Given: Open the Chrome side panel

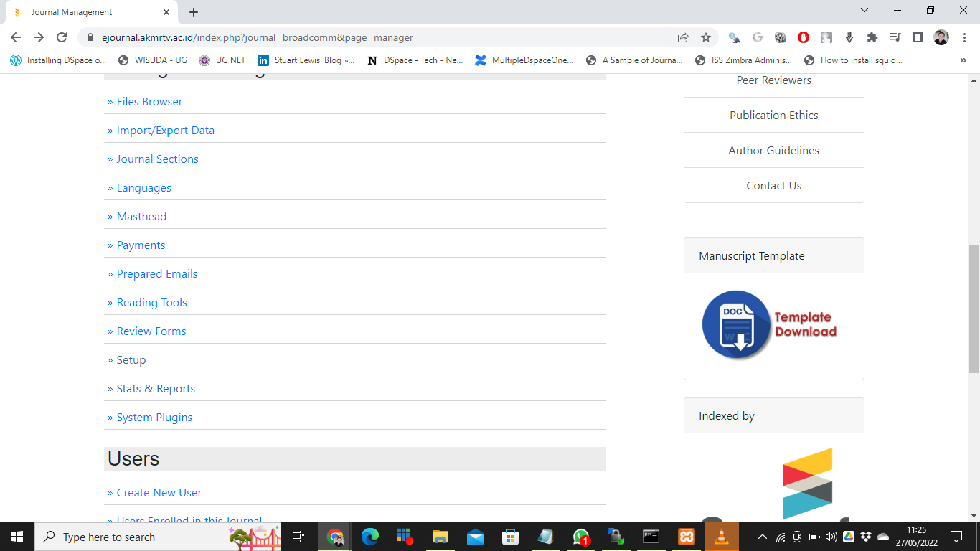Looking at the screenshot, I should click(918, 37).
